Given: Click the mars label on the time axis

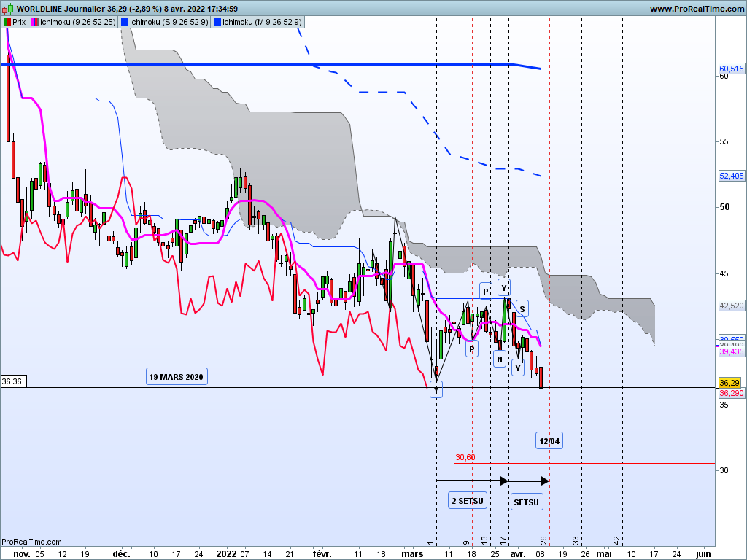Looking at the screenshot, I should click(413, 554).
